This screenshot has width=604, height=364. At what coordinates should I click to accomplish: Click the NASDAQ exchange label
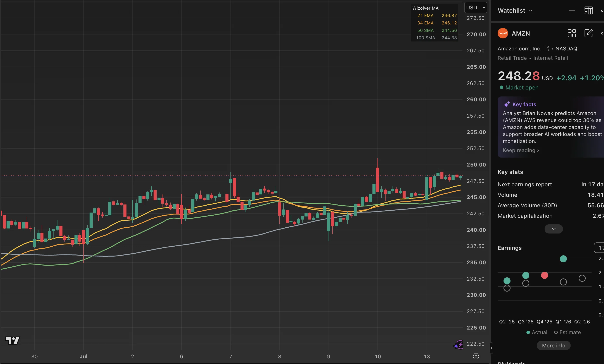pos(566,48)
